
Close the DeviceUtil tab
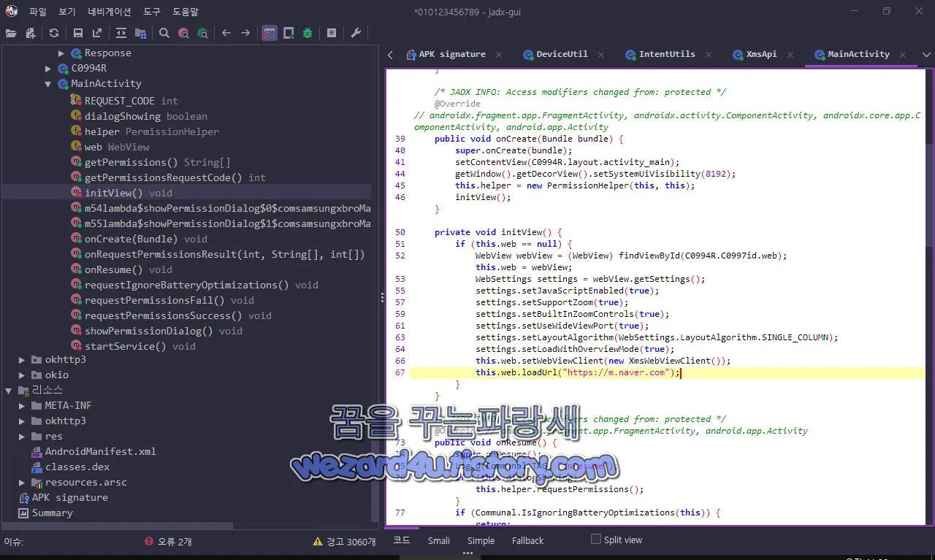[x=602, y=55]
